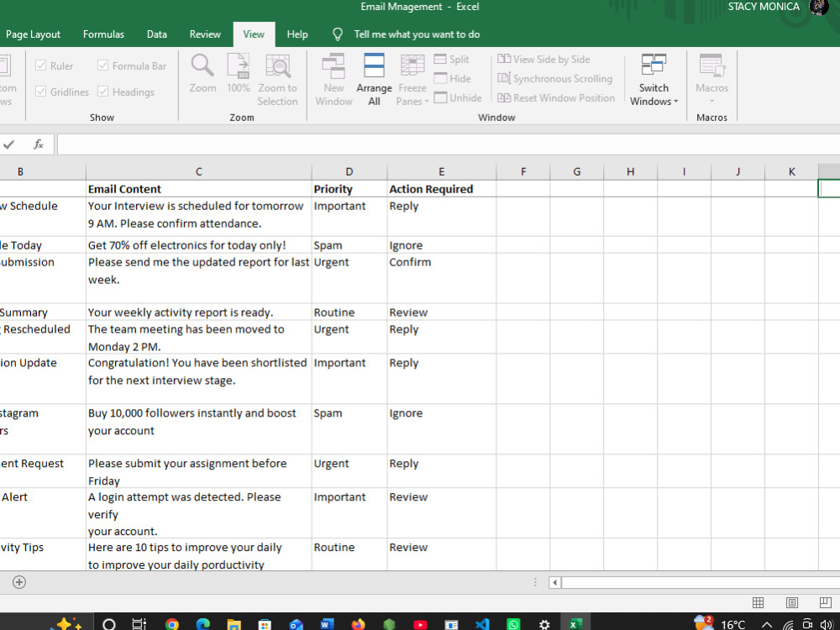Open Task View in the taskbar
Viewport: 840px width, 630px height.
pos(139,624)
